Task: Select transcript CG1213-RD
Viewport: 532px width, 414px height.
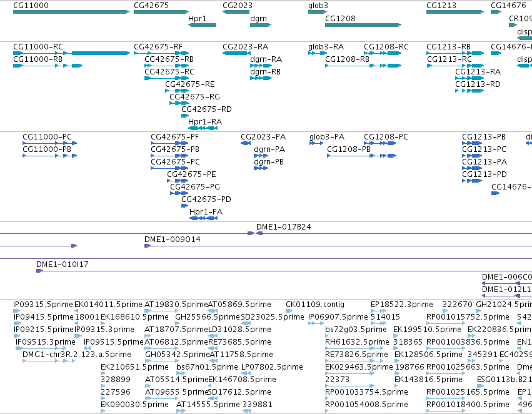Action: (x=478, y=84)
